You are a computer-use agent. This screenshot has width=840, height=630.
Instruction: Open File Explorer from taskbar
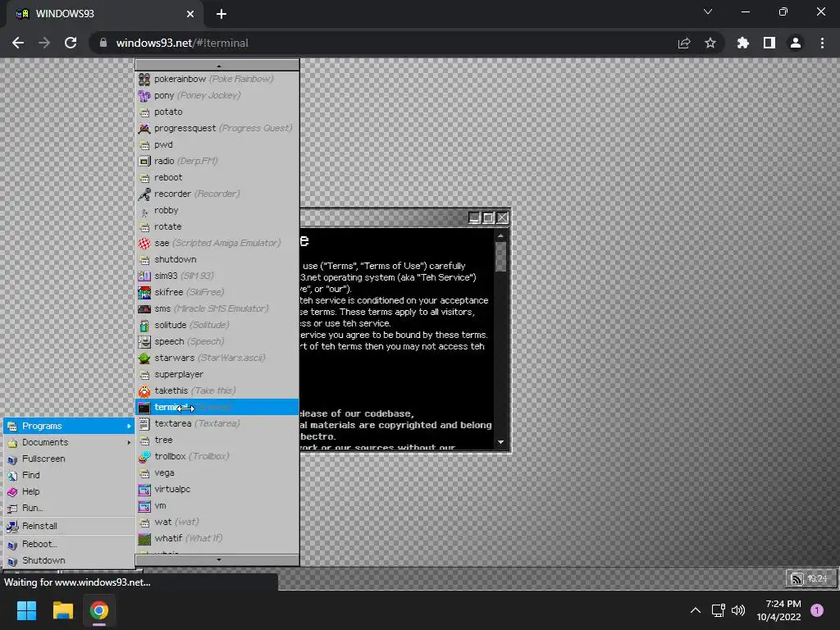[x=62, y=610]
